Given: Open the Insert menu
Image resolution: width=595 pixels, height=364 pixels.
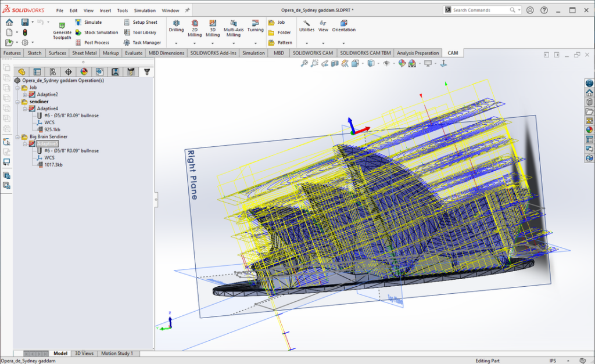Looking at the screenshot, I should (x=106, y=10).
